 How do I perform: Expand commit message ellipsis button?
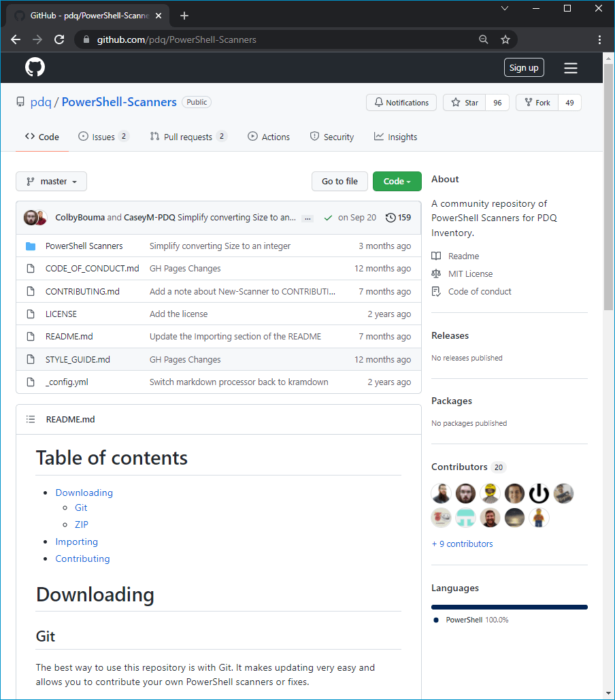pos(307,218)
